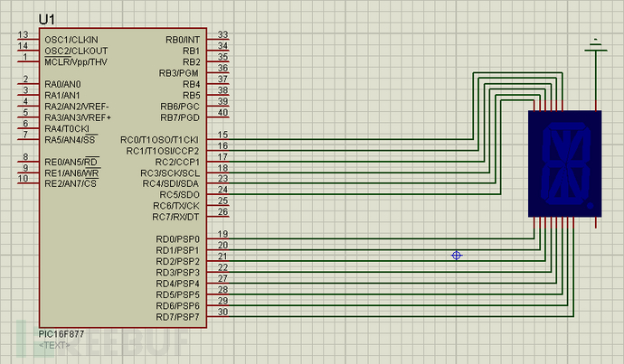Select the RE1/AN6/WR pin label
The image size is (624, 364).
click(71, 173)
